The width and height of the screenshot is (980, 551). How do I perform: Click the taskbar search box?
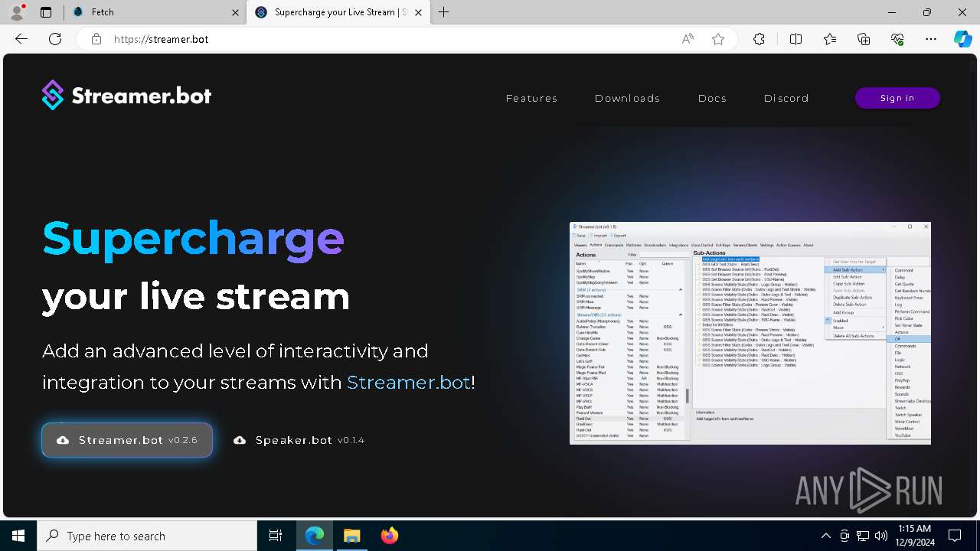tap(147, 536)
